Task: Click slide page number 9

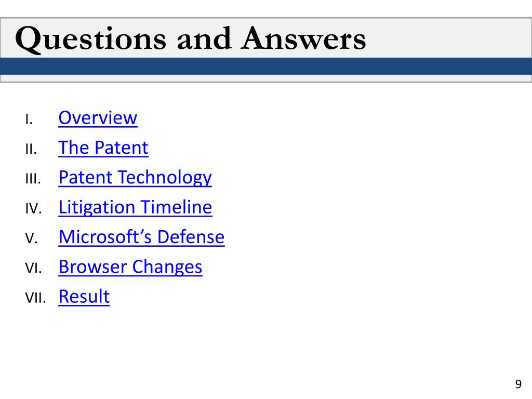Action: pos(518,384)
